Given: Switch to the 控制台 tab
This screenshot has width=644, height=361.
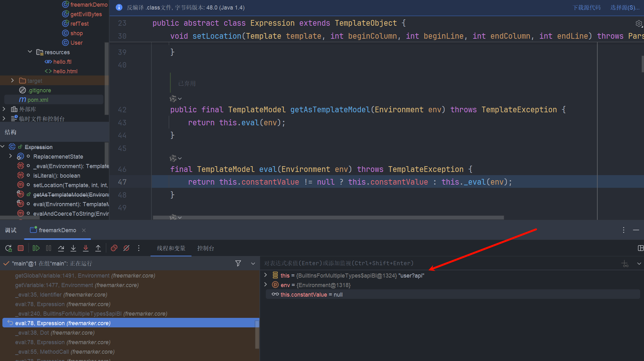Looking at the screenshot, I should click(205, 248).
